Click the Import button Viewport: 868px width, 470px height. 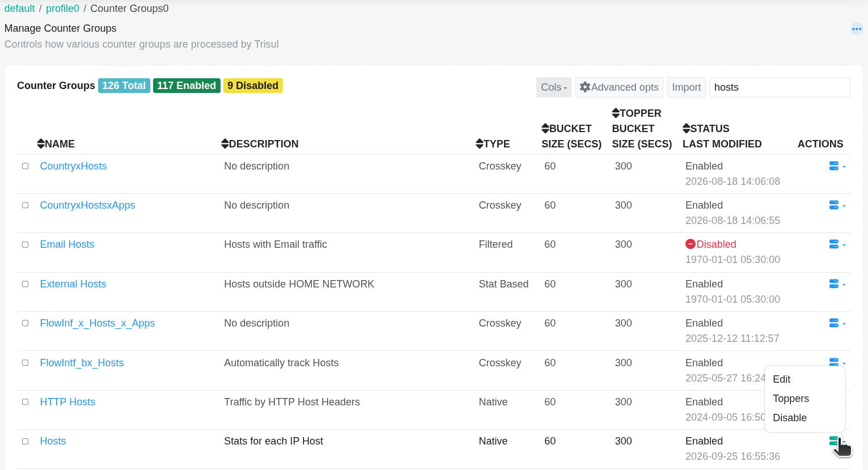click(x=687, y=87)
